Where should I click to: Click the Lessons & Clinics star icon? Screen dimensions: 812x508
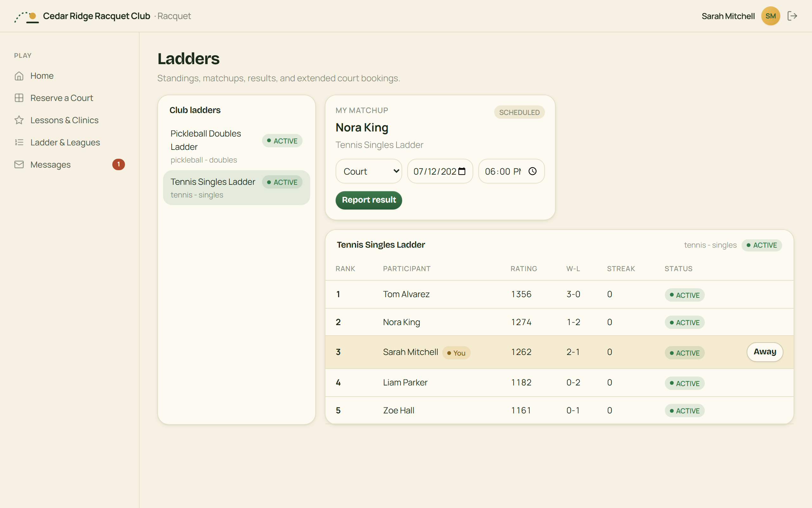coord(19,120)
